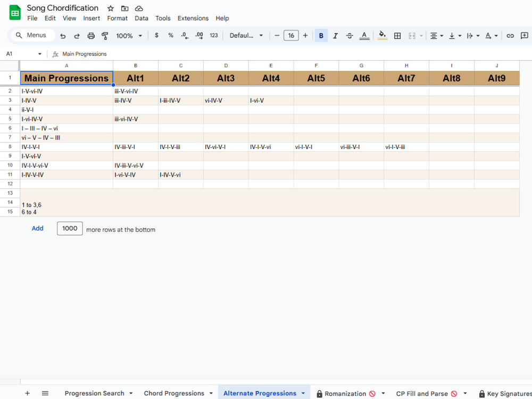
Task: Open text wrapping options
Action: pyautogui.click(x=472, y=36)
